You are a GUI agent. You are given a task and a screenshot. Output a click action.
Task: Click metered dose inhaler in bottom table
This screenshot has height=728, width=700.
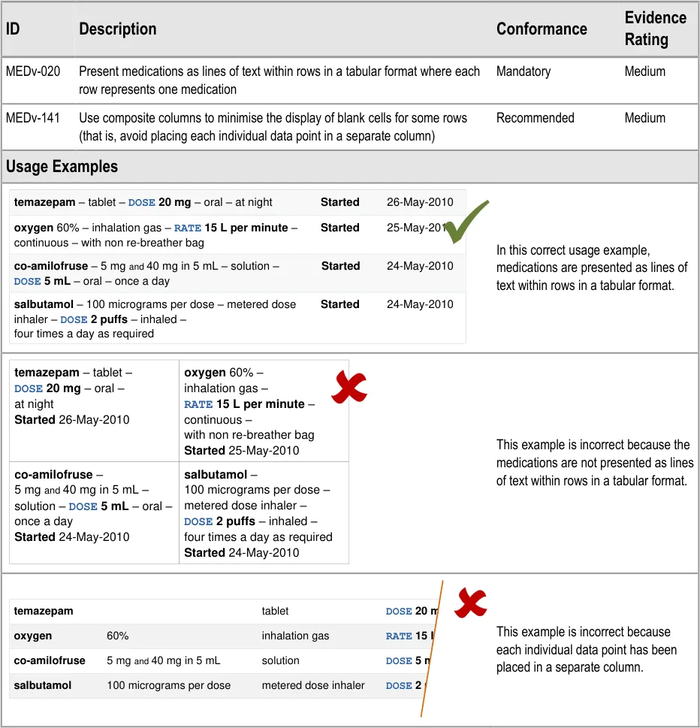pyautogui.click(x=313, y=685)
